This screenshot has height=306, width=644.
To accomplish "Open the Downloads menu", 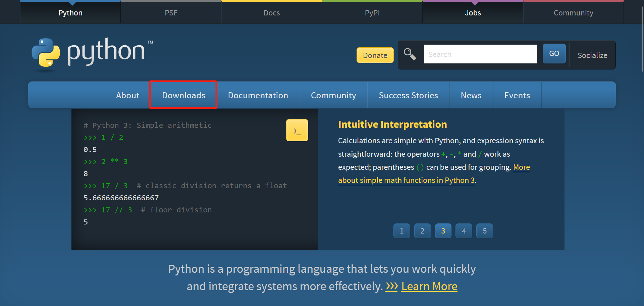I will pyautogui.click(x=183, y=95).
